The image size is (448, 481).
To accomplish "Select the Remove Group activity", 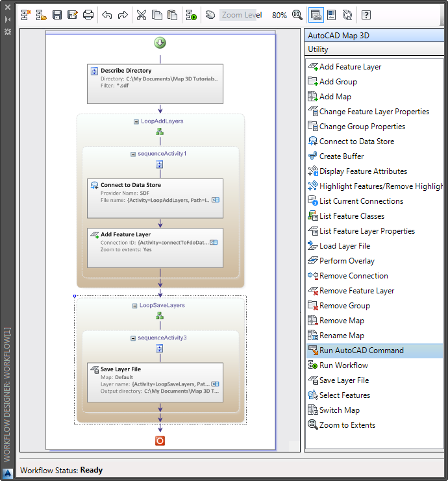I will [x=375, y=306].
